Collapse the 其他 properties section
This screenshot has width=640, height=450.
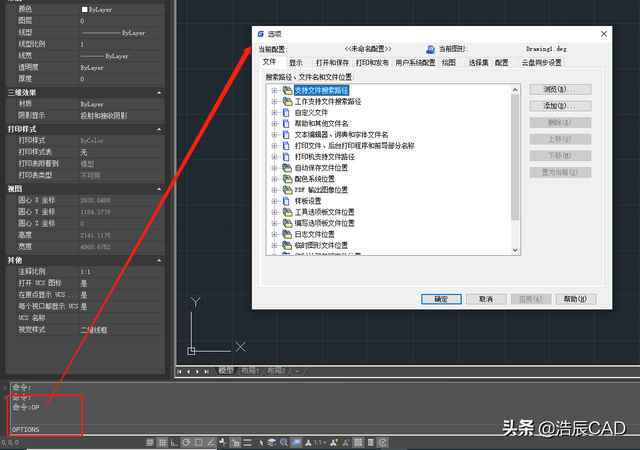coord(159,261)
